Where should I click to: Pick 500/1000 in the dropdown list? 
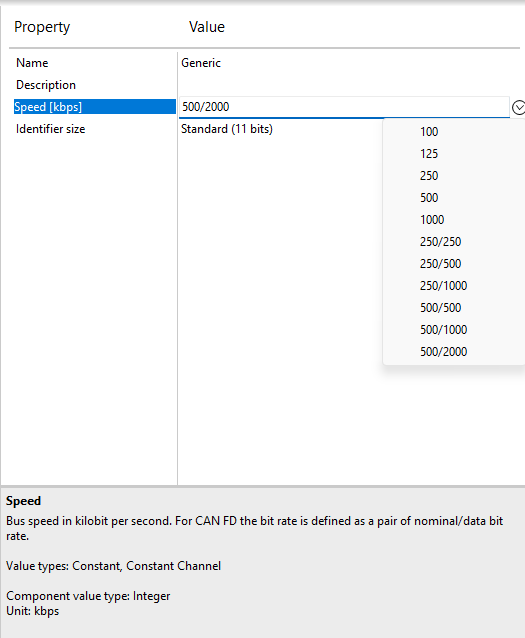click(454, 330)
